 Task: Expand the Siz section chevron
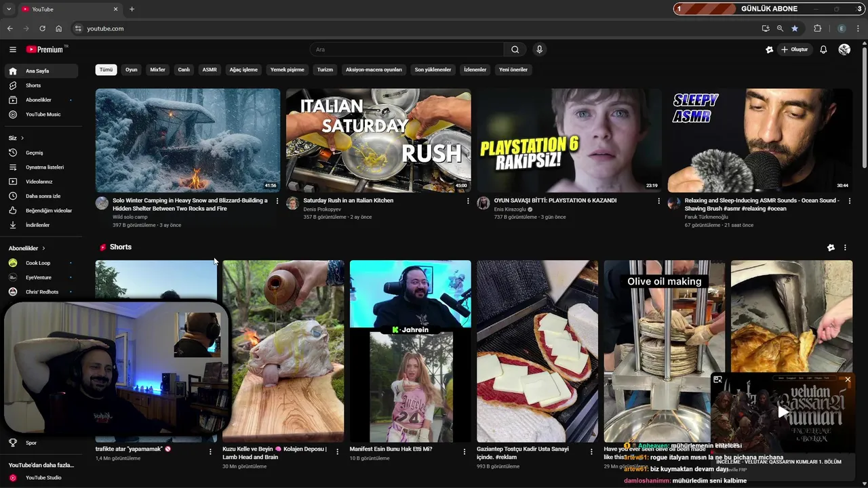(x=22, y=138)
